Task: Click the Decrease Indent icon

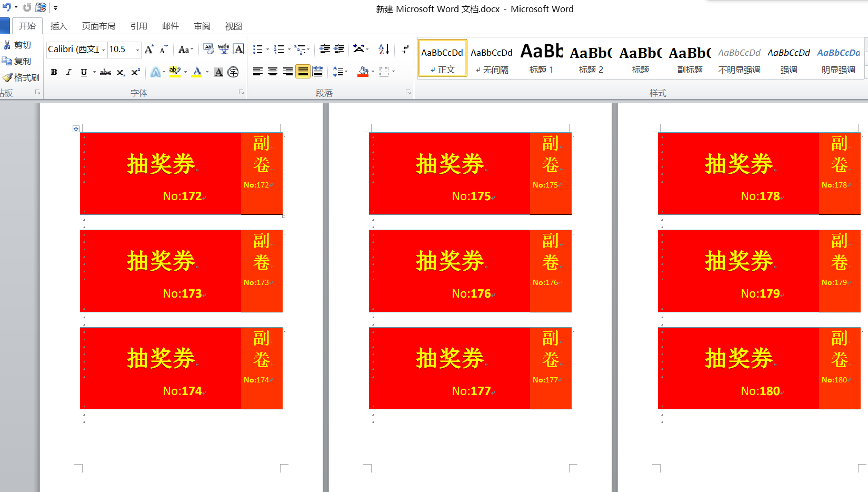Action: pos(325,49)
